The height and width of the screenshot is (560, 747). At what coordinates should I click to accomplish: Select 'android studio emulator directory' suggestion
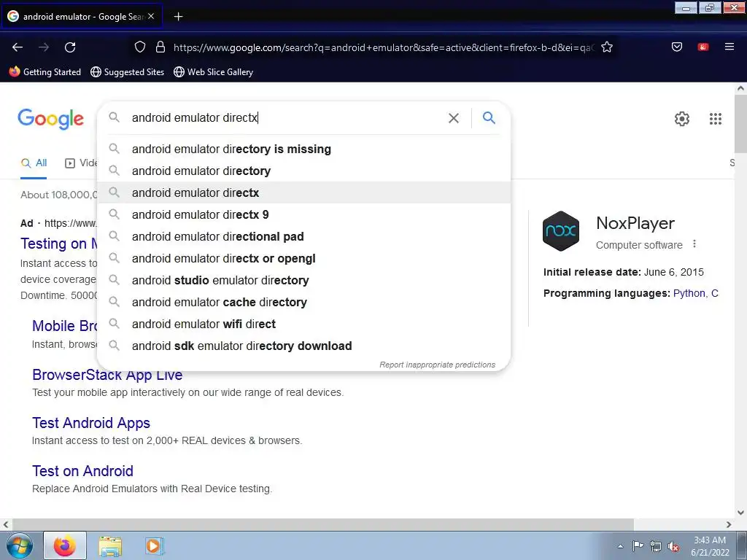coord(303,281)
